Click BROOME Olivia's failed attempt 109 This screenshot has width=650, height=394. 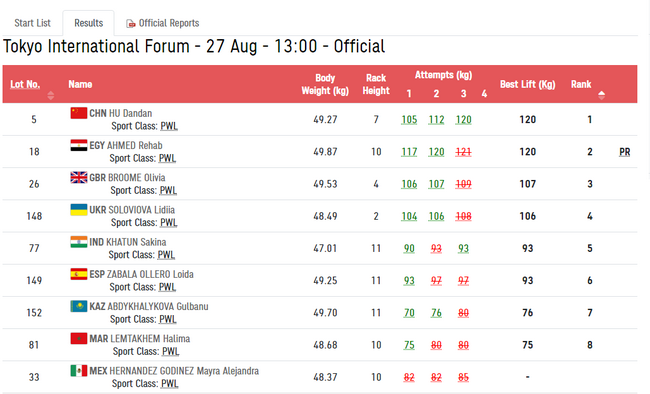pos(463,184)
